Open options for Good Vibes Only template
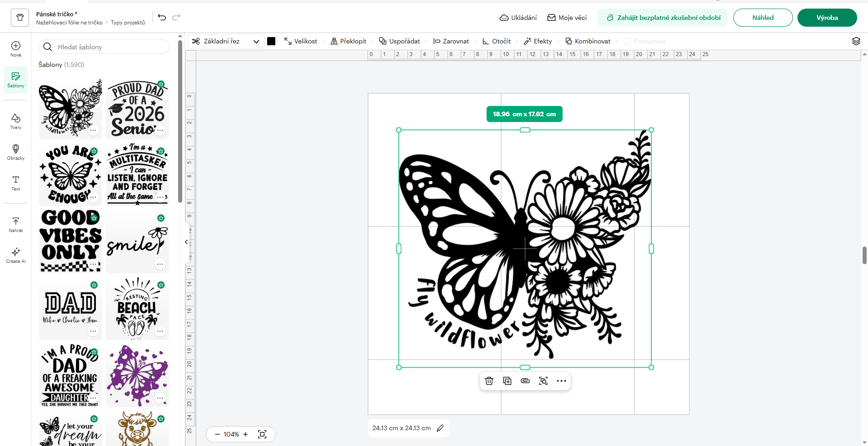The image size is (868, 446). coord(93,264)
